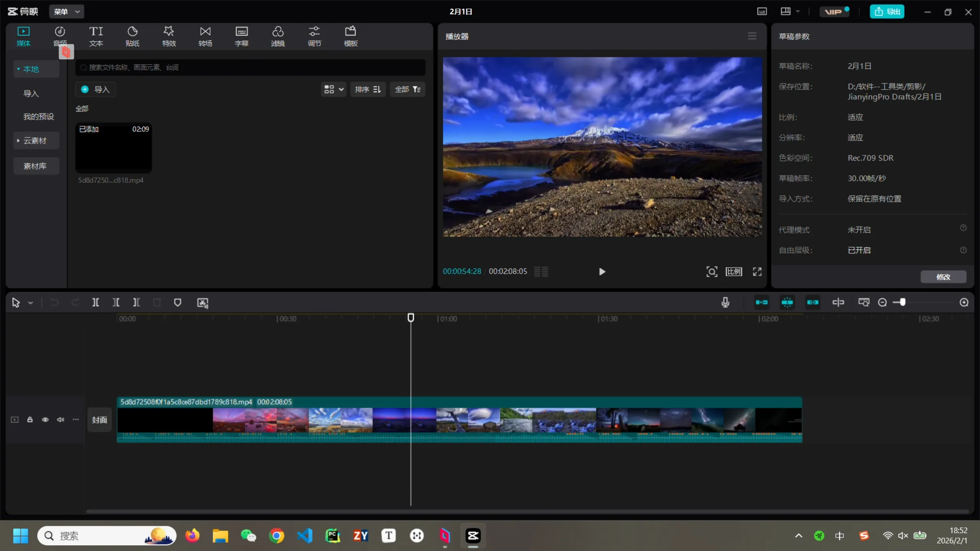Click the microphone record voiceover icon

pos(725,303)
